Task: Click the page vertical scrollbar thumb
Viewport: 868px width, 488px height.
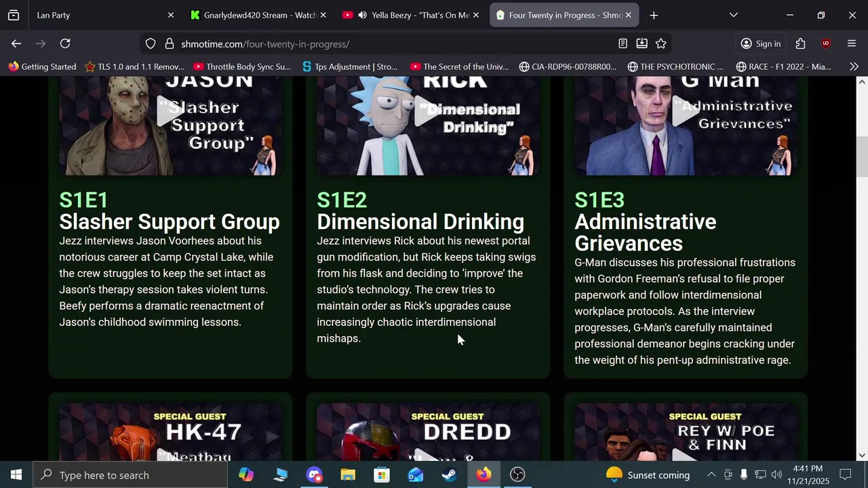Action: (862, 156)
